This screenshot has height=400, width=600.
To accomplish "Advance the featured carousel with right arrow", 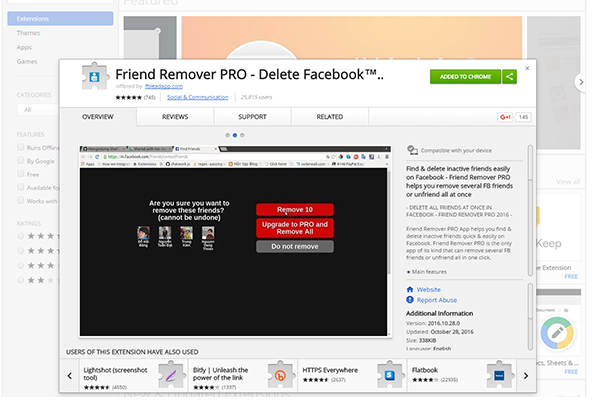I will pos(581,82).
